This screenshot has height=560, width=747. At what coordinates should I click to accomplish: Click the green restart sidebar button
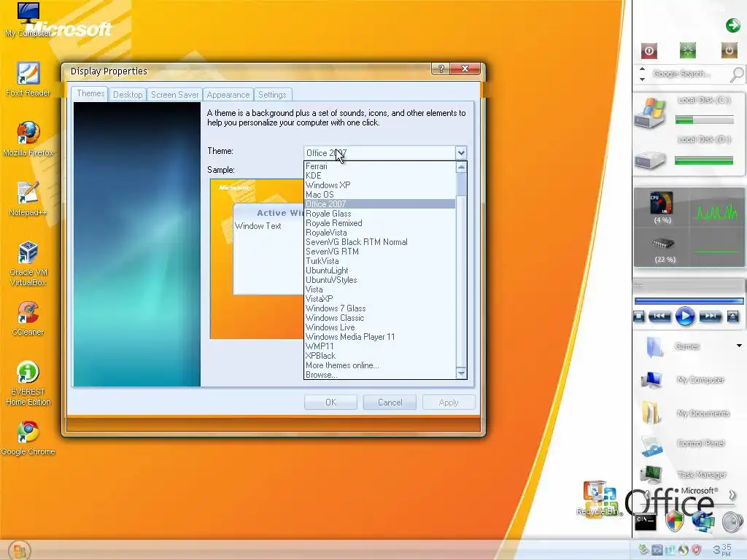pyautogui.click(x=687, y=50)
